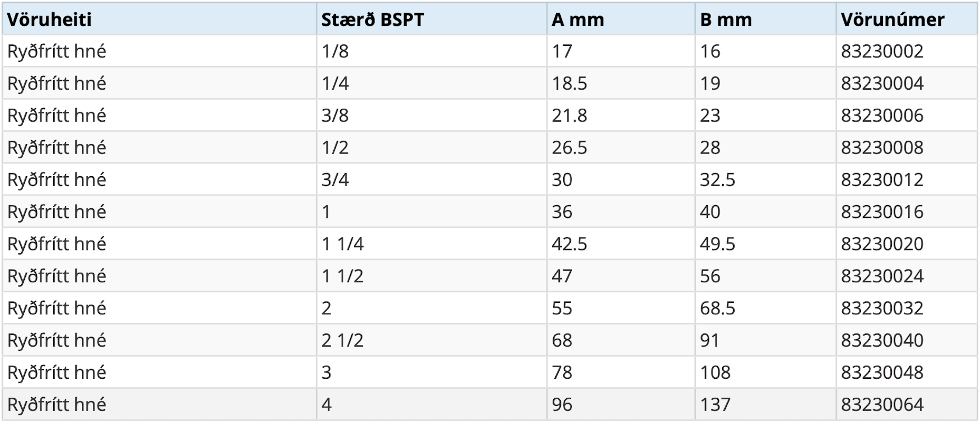Click the B mm column header
The width and height of the screenshot is (980, 422).
[x=726, y=20]
